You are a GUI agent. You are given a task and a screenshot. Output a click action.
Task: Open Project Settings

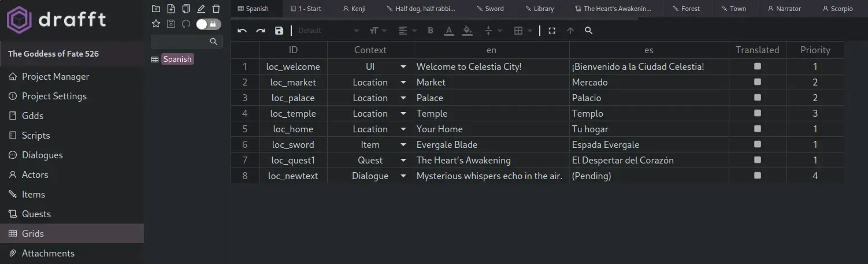[72, 96]
